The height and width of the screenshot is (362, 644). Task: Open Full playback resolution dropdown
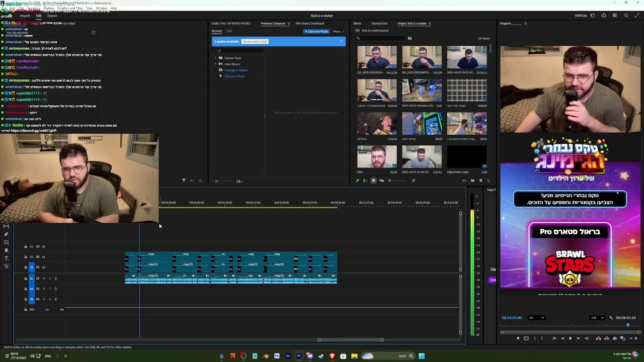[x=598, y=318]
